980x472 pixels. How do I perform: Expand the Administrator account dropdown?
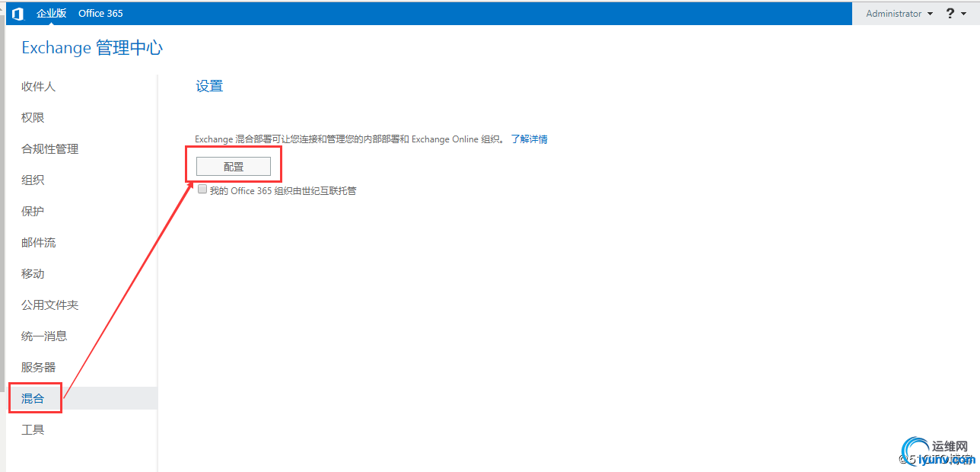click(x=899, y=14)
